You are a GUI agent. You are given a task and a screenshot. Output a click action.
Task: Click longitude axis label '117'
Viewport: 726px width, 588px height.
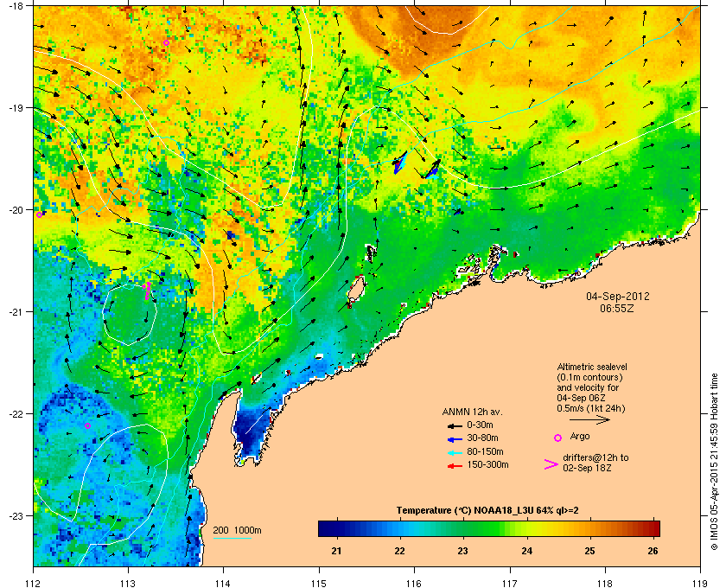(510, 583)
